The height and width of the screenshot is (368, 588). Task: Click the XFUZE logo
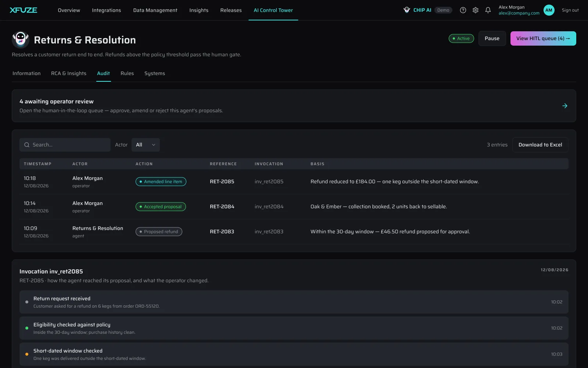pyautogui.click(x=24, y=10)
